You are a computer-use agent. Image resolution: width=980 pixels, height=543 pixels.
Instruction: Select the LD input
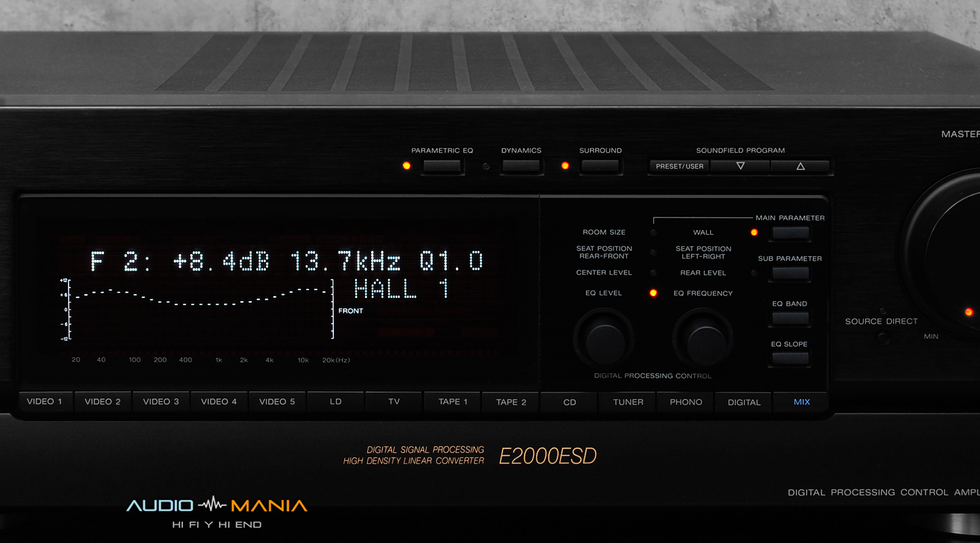tap(336, 401)
